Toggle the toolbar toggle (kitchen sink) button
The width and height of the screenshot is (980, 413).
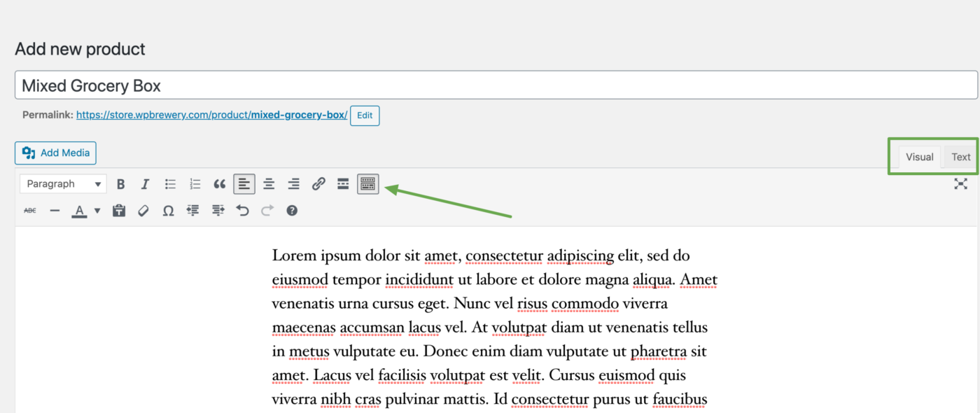click(368, 184)
